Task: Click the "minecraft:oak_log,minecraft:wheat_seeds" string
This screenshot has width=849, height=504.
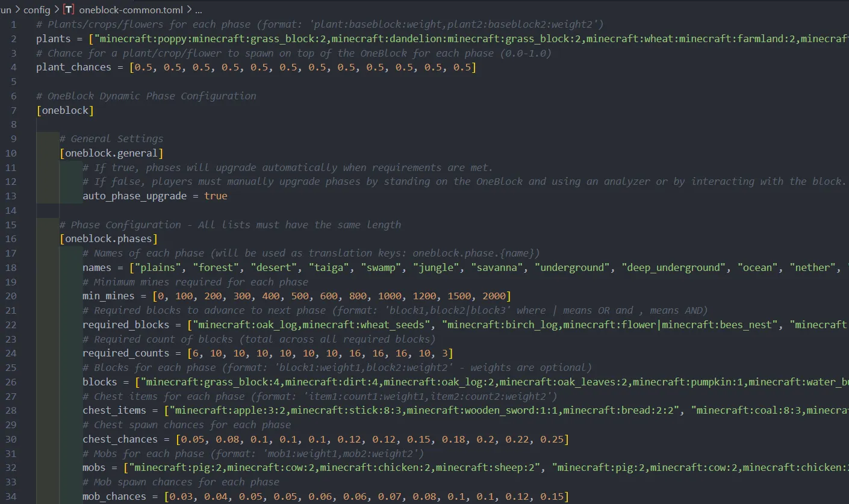Action: [311, 325]
